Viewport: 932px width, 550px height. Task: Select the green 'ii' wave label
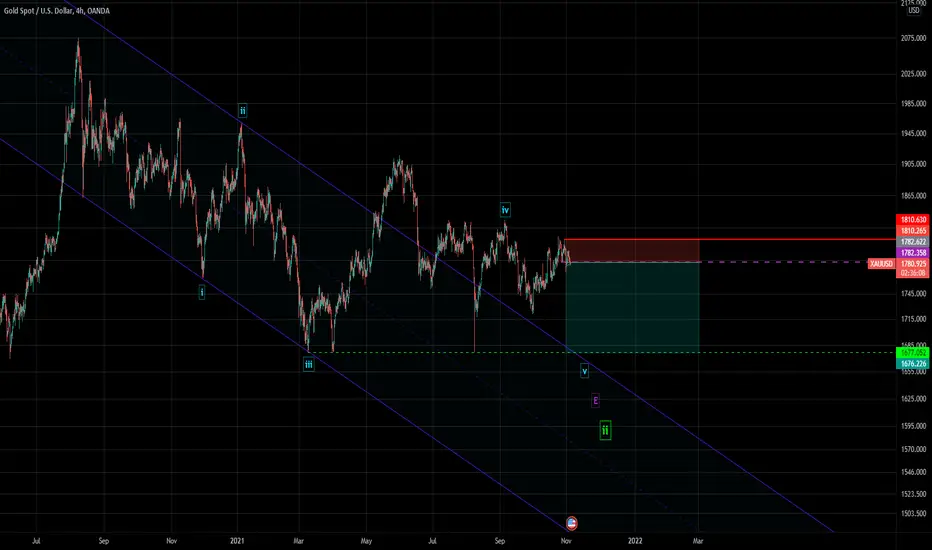[x=605, y=430]
